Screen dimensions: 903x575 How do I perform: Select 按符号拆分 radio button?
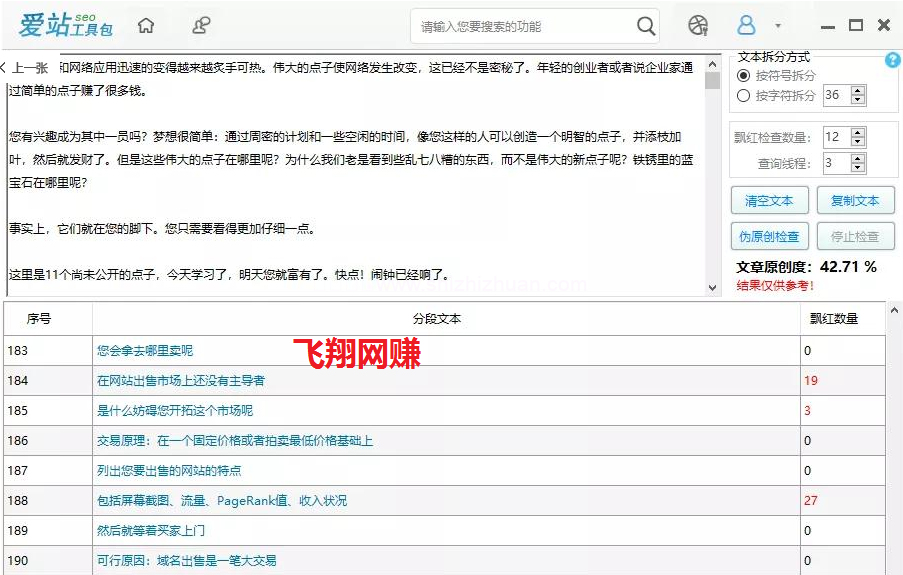[743, 76]
